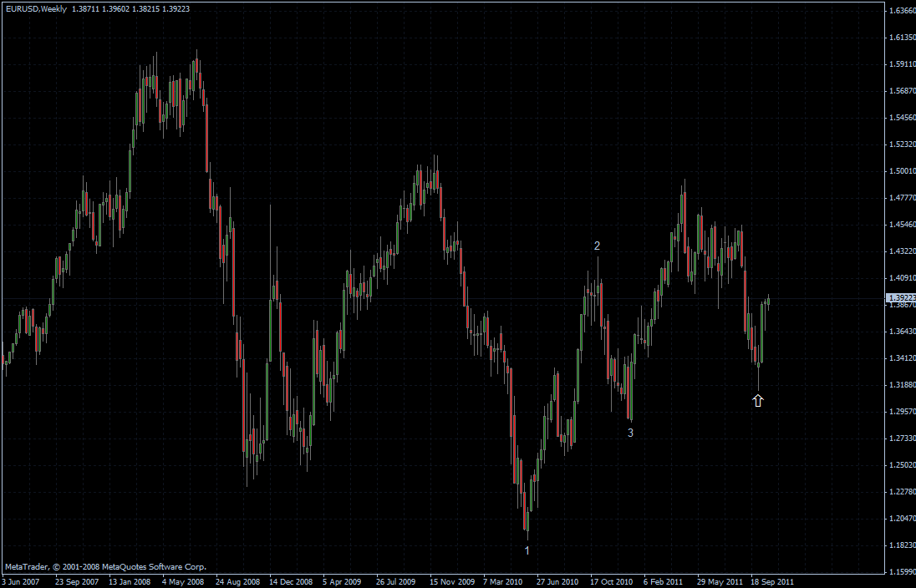The width and height of the screenshot is (916, 588).
Task: Click the 1.52320 price axis label
Action: coord(903,144)
